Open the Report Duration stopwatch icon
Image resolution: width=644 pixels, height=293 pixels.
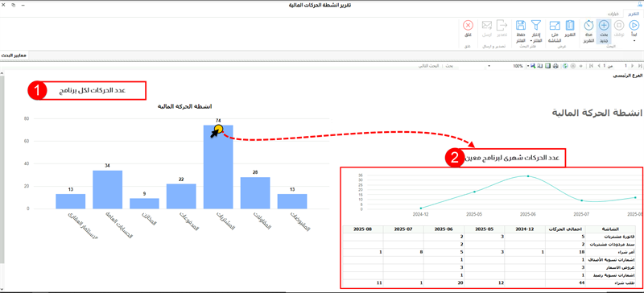coord(588,26)
